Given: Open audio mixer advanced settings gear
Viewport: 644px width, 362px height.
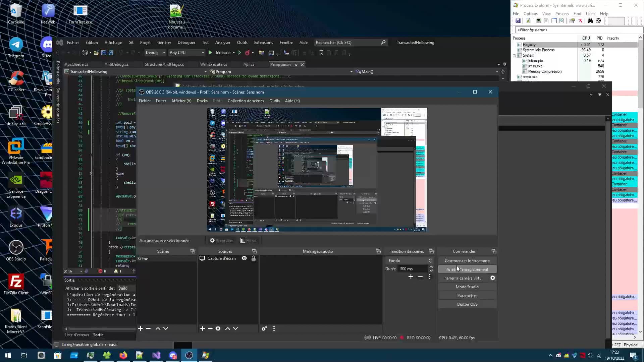Looking at the screenshot, I should [x=264, y=328].
